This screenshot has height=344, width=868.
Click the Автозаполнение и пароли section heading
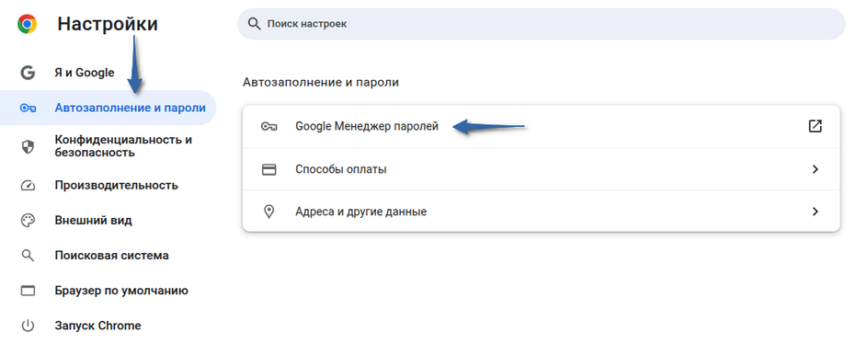pos(321,83)
